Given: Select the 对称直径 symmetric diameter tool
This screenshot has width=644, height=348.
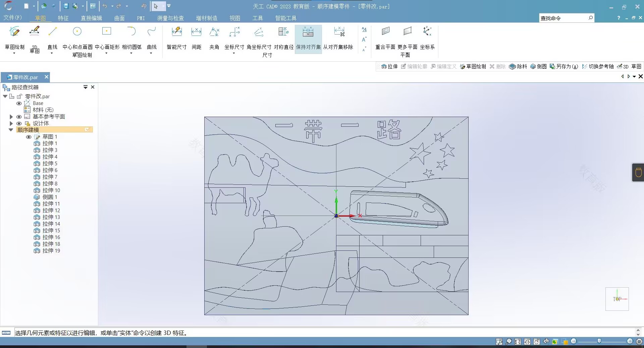Looking at the screenshot, I should 283,38.
